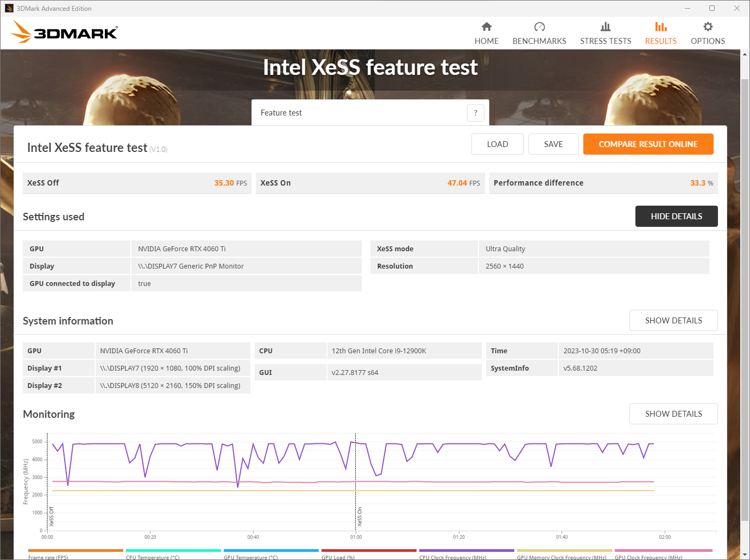The width and height of the screenshot is (750, 560).
Task: Select the XeSS On score 47.04 FPS
Action: (464, 183)
